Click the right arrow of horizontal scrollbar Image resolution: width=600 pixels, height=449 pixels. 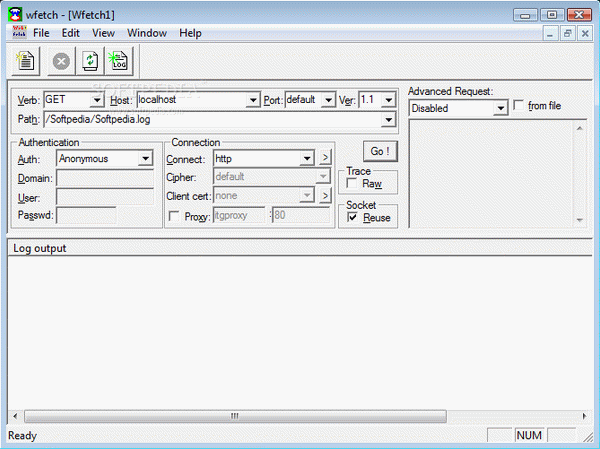tap(584, 416)
